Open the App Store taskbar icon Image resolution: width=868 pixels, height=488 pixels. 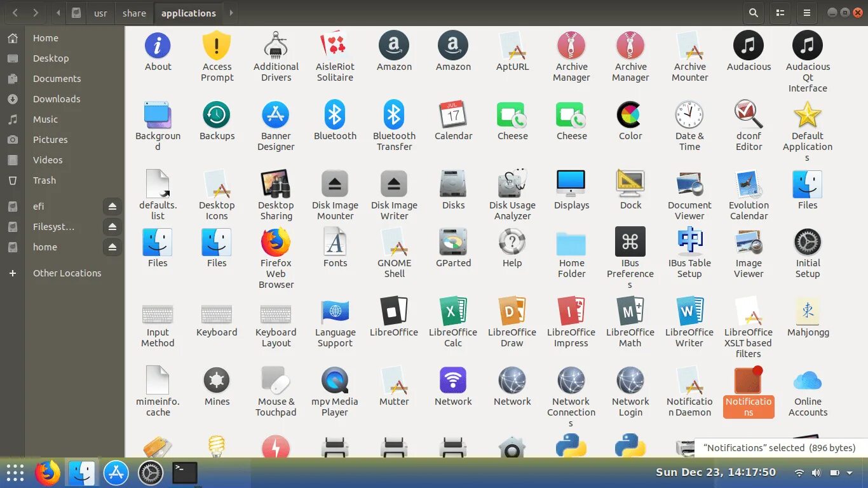pos(116,473)
